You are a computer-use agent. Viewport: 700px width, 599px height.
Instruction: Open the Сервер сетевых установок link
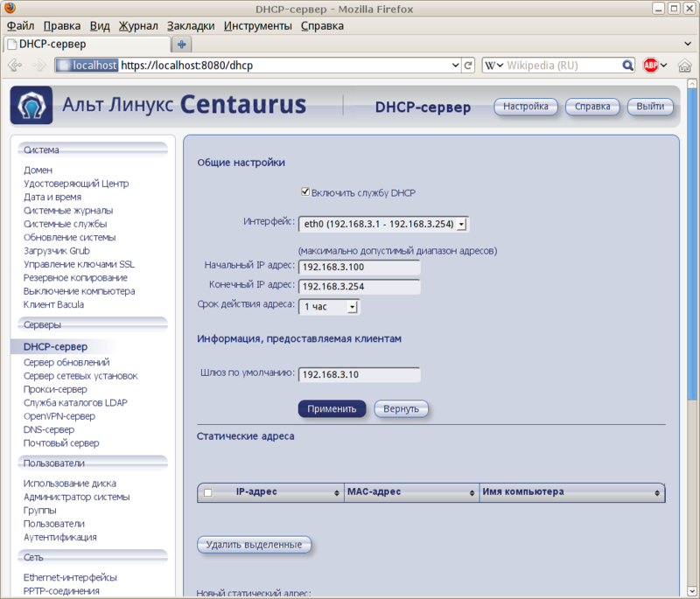(x=80, y=375)
